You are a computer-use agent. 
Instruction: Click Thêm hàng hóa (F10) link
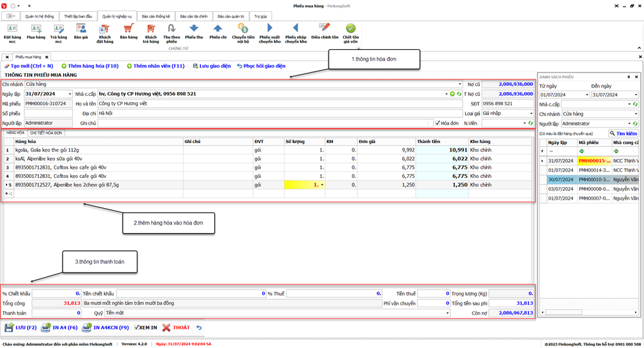pos(90,66)
